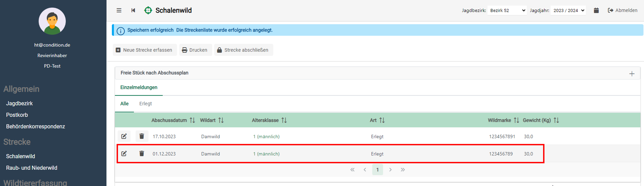The image size is (644, 186).
Task: Sort table by Wildmarke column
Action: (x=516, y=120)
